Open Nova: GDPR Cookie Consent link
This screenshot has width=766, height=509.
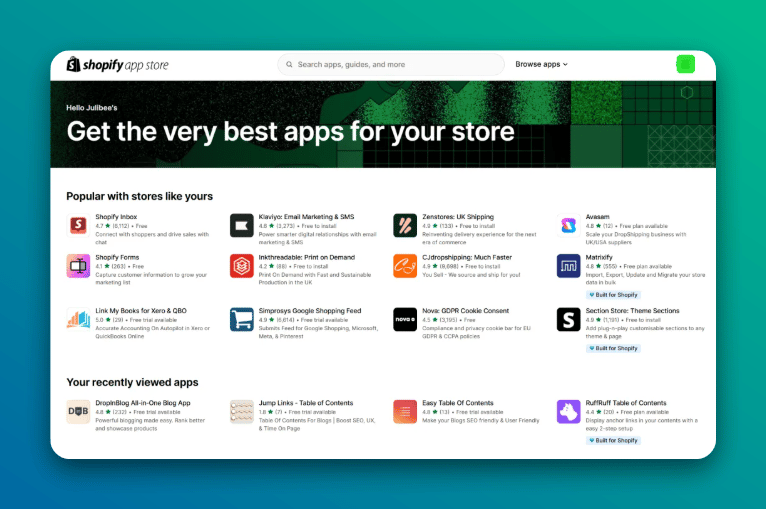(x=466, y=310)
